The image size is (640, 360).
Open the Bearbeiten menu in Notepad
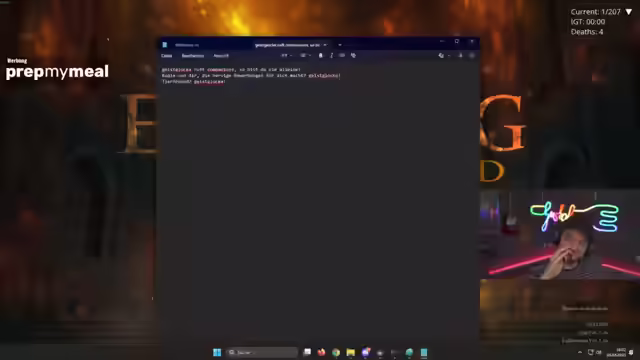coord(193,56)
